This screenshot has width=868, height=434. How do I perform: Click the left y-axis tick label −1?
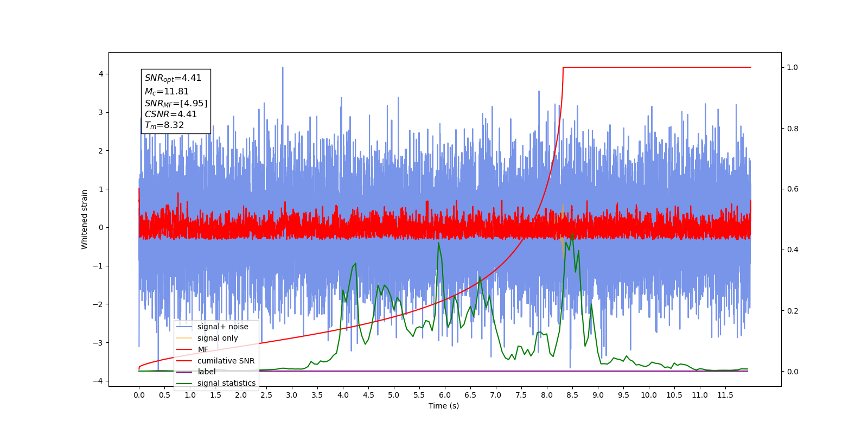pyautogui.click(x=98, y=266)
